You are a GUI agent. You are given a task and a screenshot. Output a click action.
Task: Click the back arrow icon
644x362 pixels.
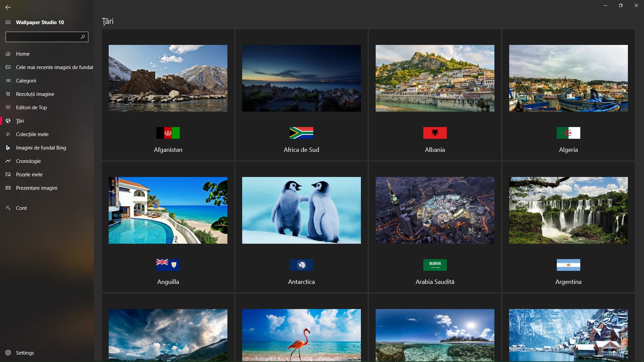[8, 7]
